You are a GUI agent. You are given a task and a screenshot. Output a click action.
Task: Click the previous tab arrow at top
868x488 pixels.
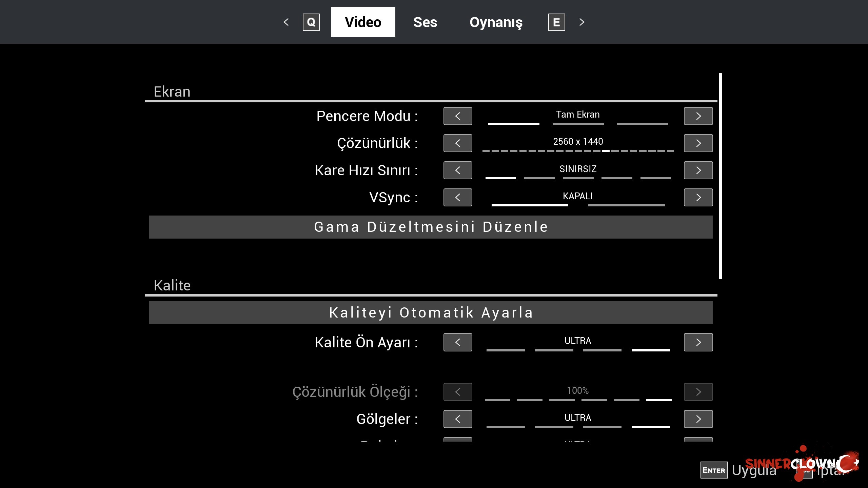[x=286, y=22]
